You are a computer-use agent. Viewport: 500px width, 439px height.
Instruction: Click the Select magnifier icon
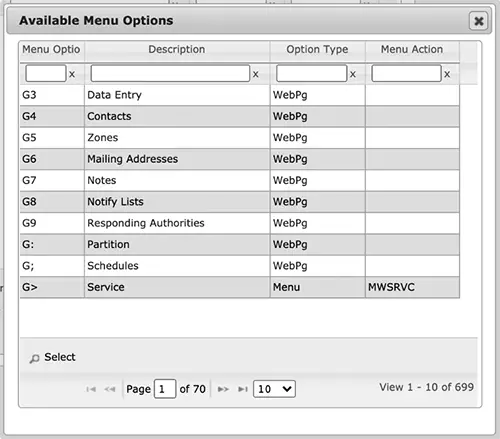coord(34,358)
